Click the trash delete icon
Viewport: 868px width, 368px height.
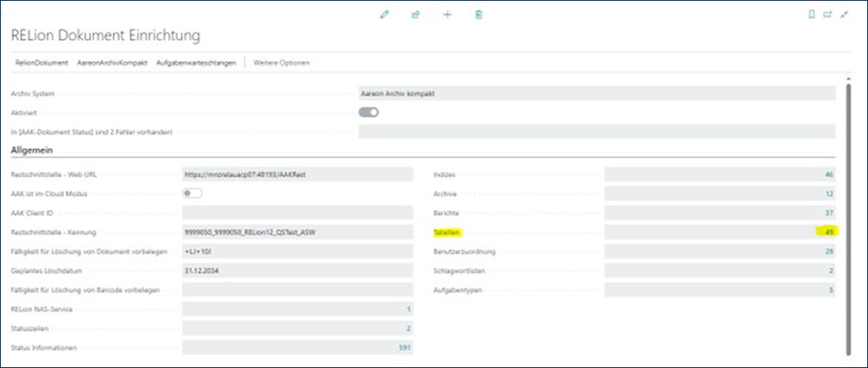click(x=479, y=15)
